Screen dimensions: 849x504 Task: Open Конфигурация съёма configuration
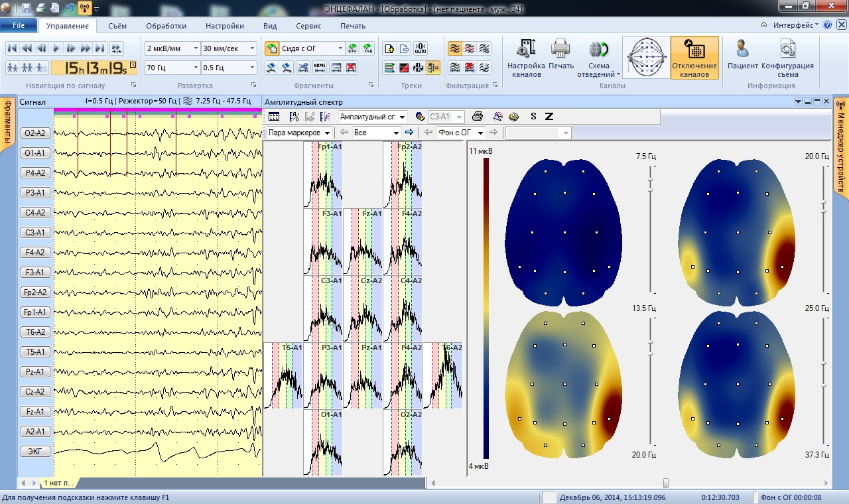click(x=787, y=58)
